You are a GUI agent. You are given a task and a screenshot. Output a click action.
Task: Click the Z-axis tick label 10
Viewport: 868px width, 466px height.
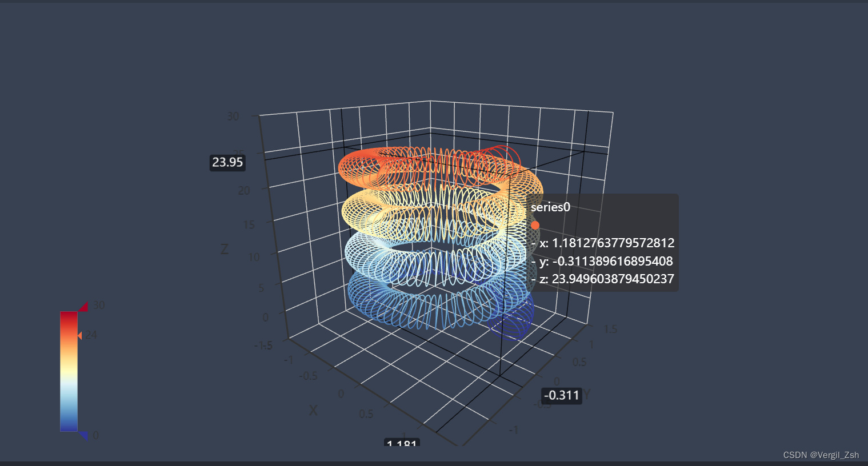point(254,257)
